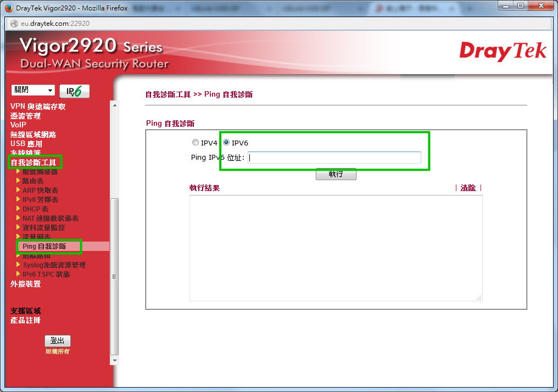Close the Firefox window
The image size is (558, 392).
[542, 5]
